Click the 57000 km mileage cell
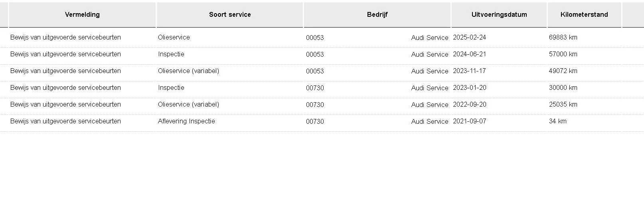 tap(563, 54)
